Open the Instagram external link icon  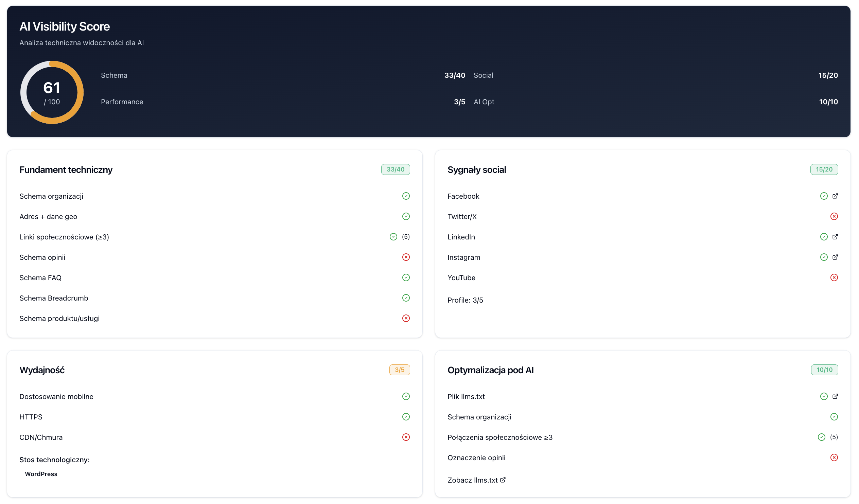pyautogui.click(x=835, y=257)
